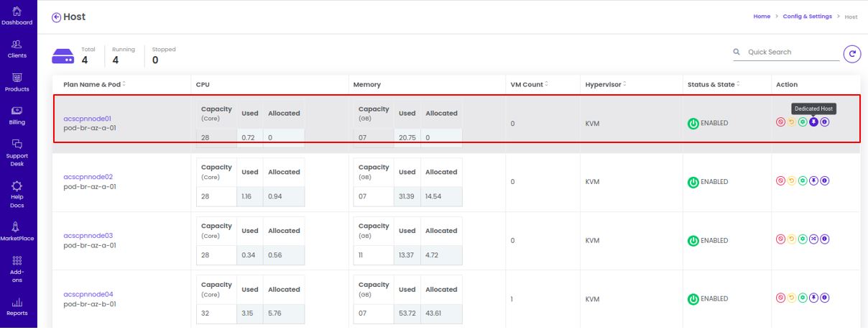868x330 pixels.
Task: Click the Stopped count of 0
Action: [155, 60]
